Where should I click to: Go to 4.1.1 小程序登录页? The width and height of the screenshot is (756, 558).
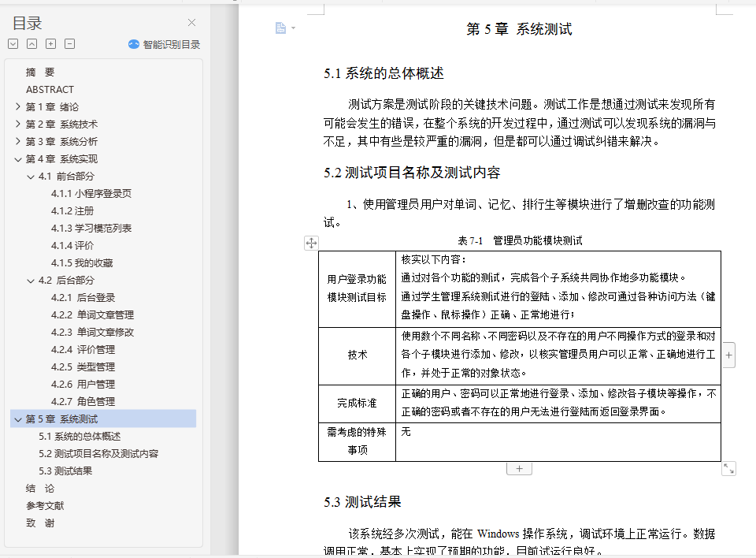pos(91,194)
